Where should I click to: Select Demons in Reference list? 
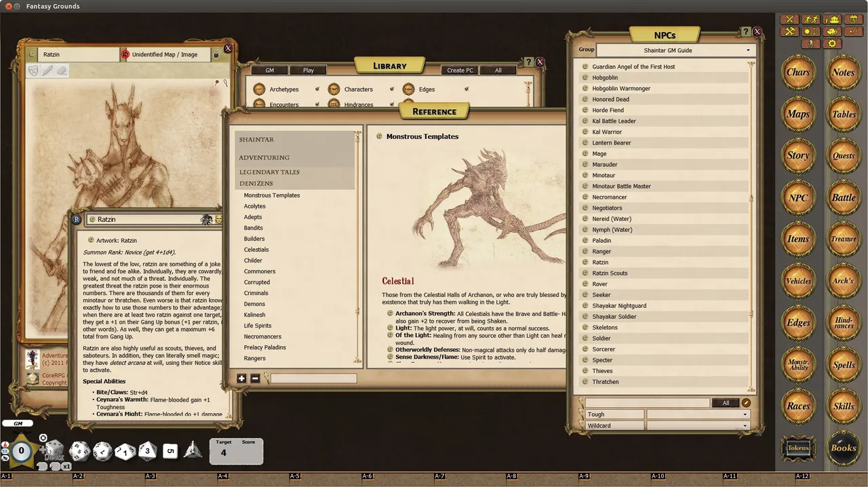[x=254, y=304]
